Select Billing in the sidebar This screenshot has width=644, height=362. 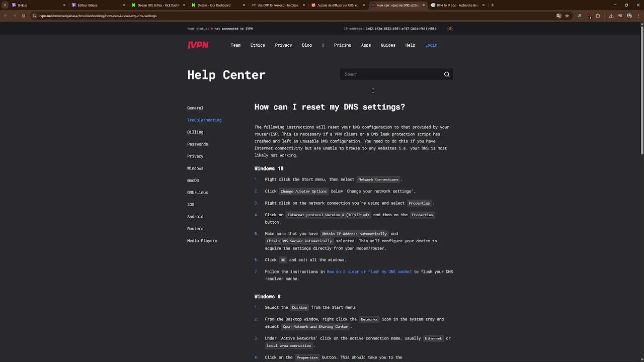pyautogui.click(x=195, y=132)
